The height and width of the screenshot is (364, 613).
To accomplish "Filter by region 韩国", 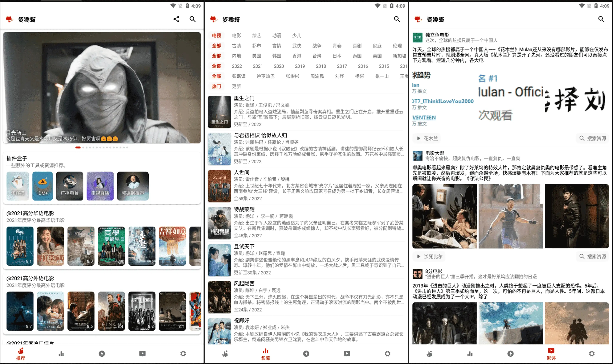I will tap(277, 56).
